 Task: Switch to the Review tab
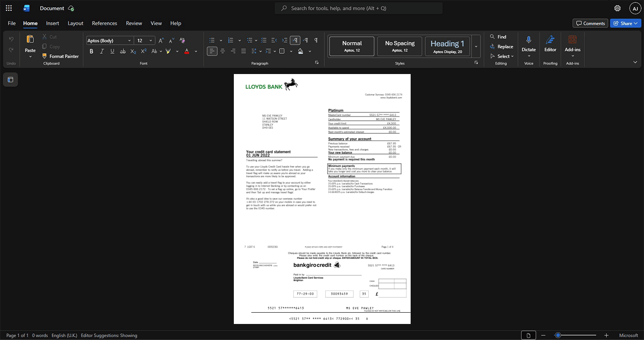tap(134, 23)
